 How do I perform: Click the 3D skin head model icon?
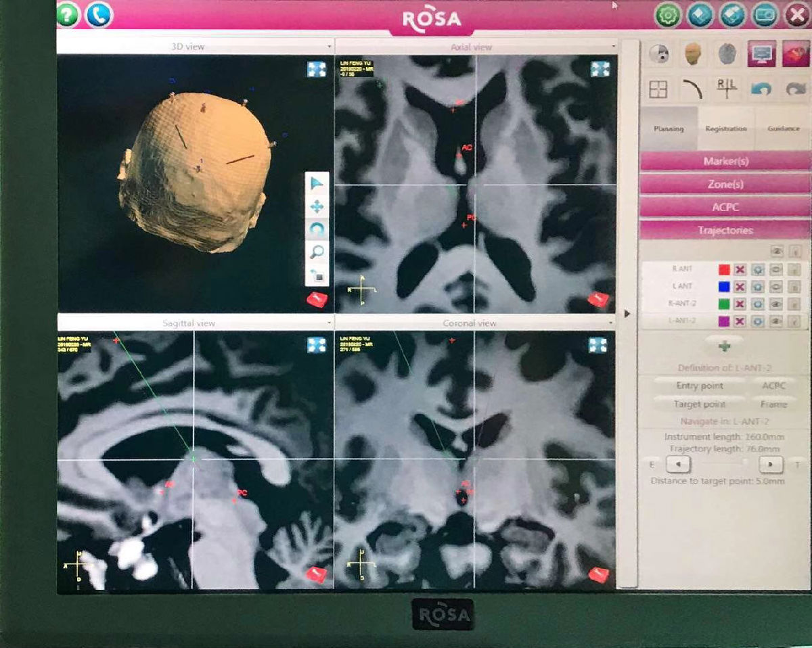click(x=691, y=55)
